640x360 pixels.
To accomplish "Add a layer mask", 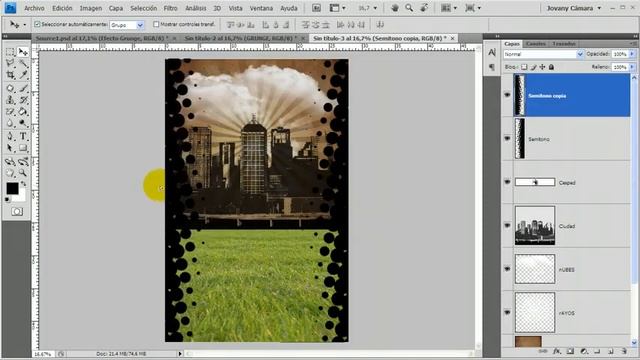I will (570, 351).
